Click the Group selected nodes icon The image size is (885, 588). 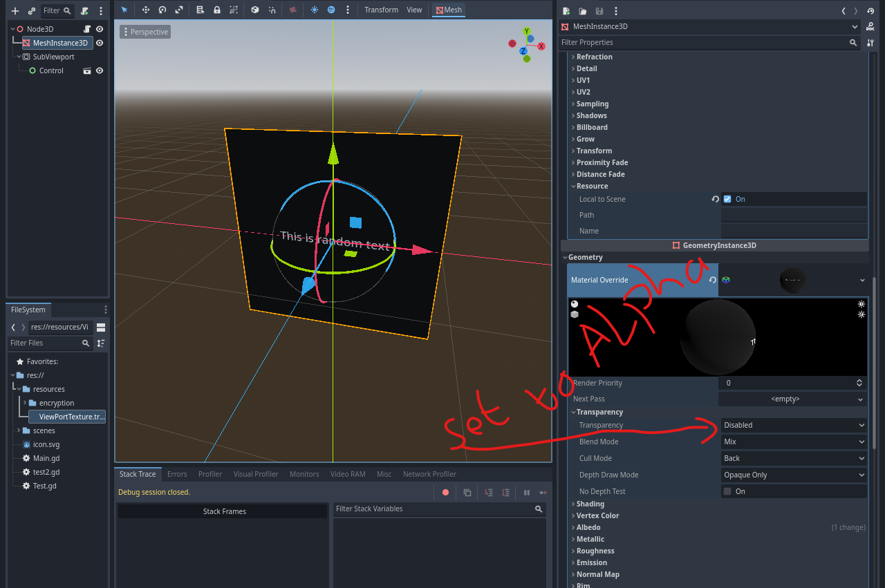[234, 10]
